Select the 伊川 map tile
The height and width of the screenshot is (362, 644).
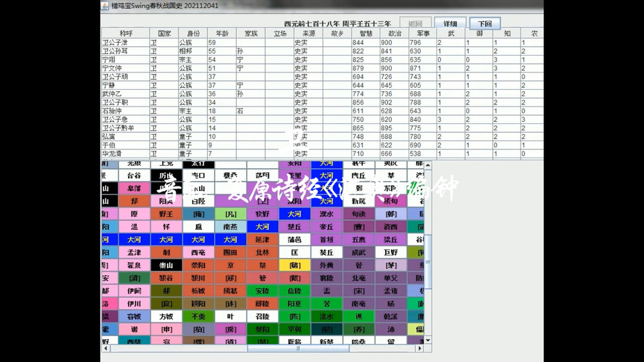tap(134, 304)
